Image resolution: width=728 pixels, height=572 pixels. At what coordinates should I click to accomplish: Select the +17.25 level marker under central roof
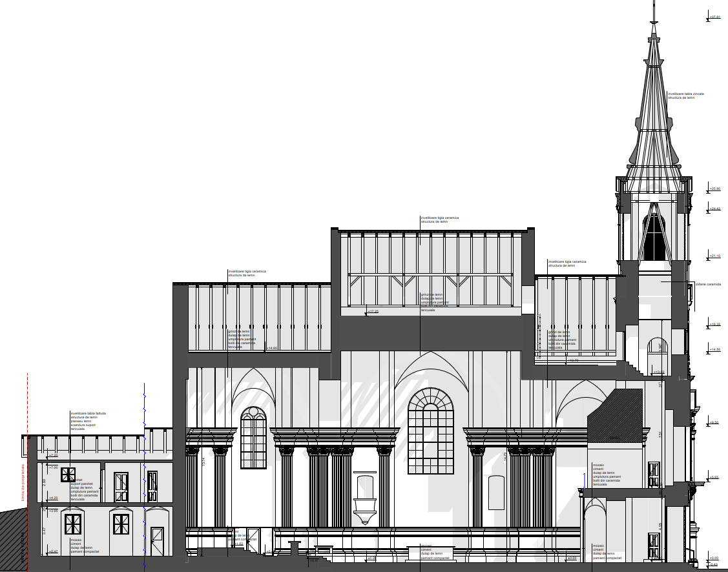click(x=373, y=312)
